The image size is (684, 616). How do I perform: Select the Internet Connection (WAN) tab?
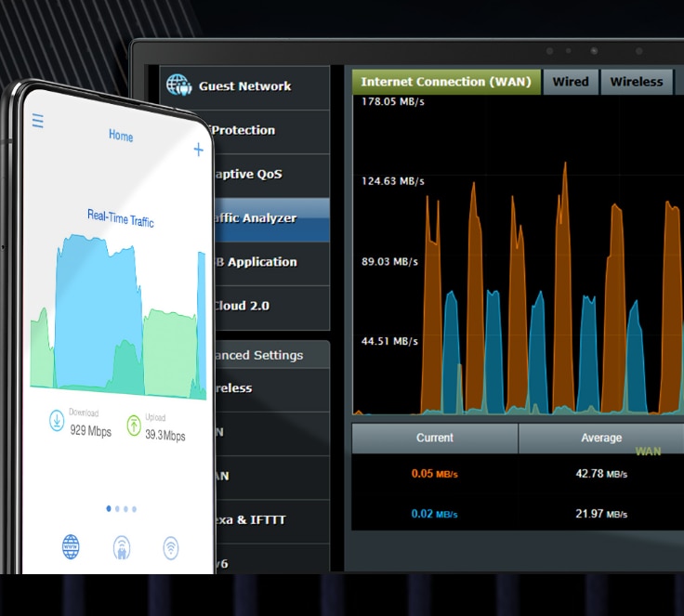click(446, 82)
